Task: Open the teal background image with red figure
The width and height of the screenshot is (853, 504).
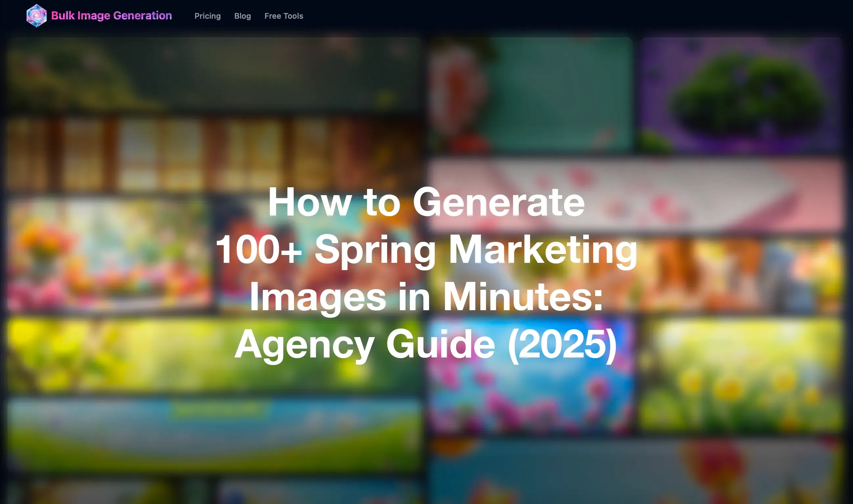Action: click(x=530, y=94)
